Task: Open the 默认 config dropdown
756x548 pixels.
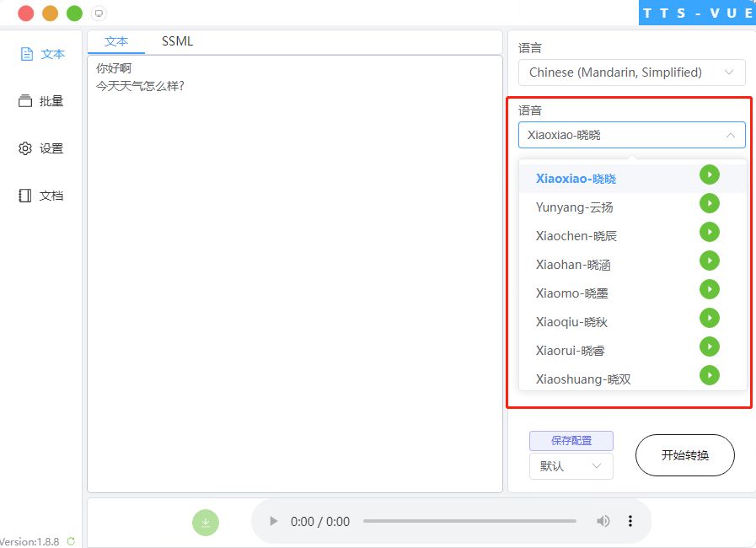Action: tap(571, 466)
